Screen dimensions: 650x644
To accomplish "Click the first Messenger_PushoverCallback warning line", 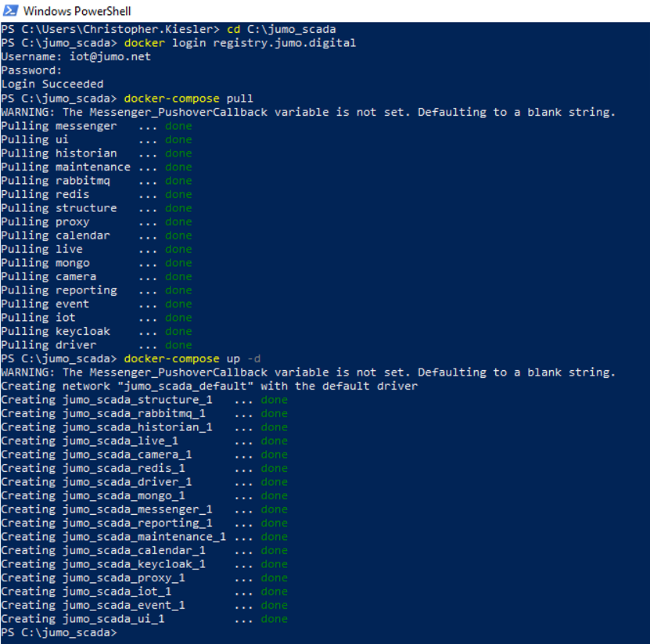I will pos(308,112).
